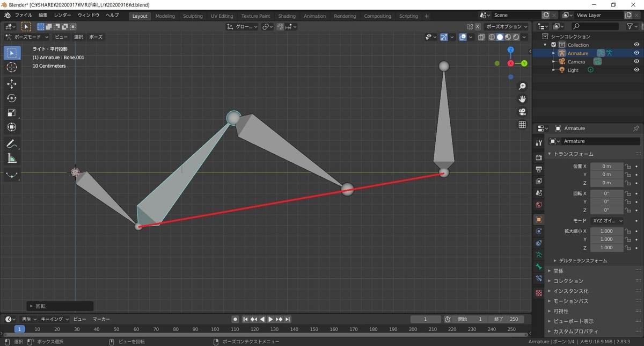
Task: Hide the Armature object in outliner
Action: coord(636,53)
